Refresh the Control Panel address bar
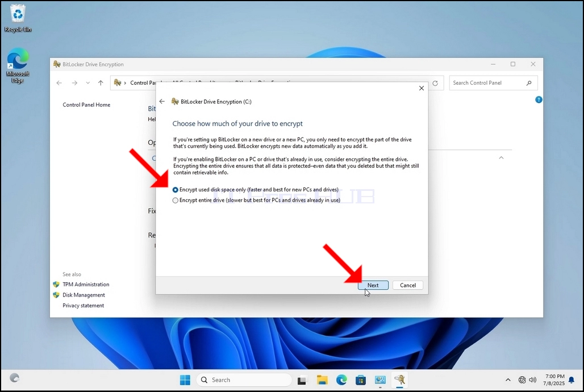 [x=435, y=83]
